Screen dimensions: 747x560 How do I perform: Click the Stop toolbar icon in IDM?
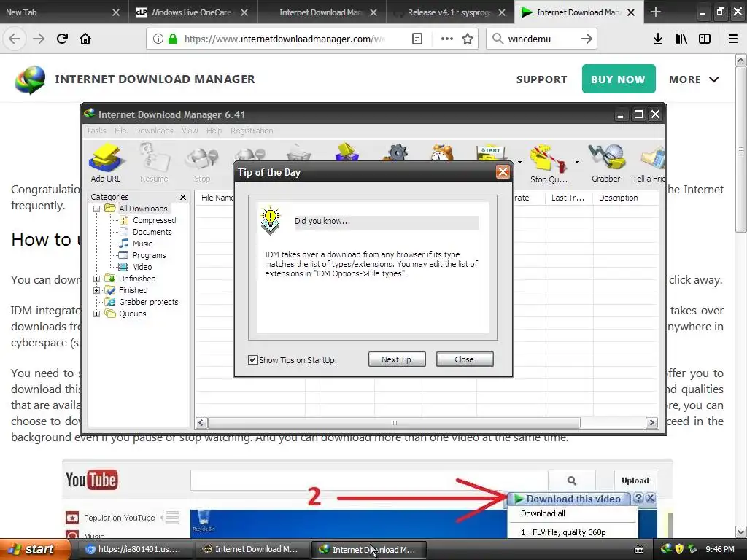coord(202,163)
